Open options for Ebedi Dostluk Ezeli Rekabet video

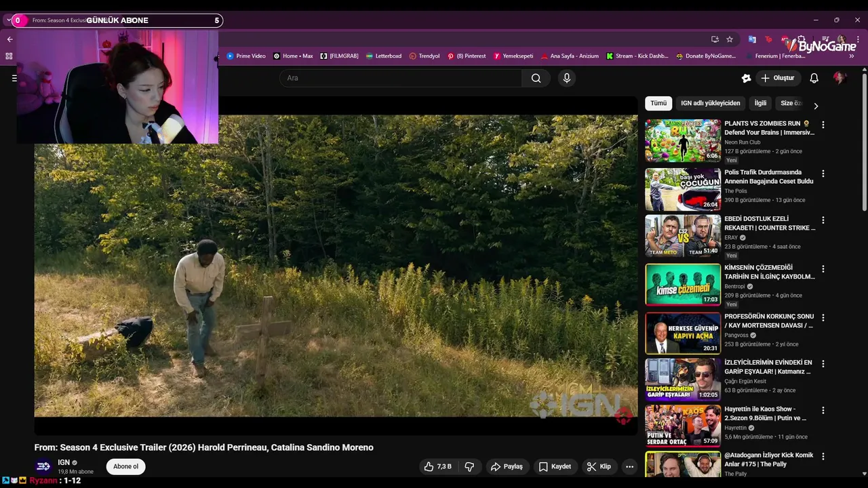coord(823,220)
